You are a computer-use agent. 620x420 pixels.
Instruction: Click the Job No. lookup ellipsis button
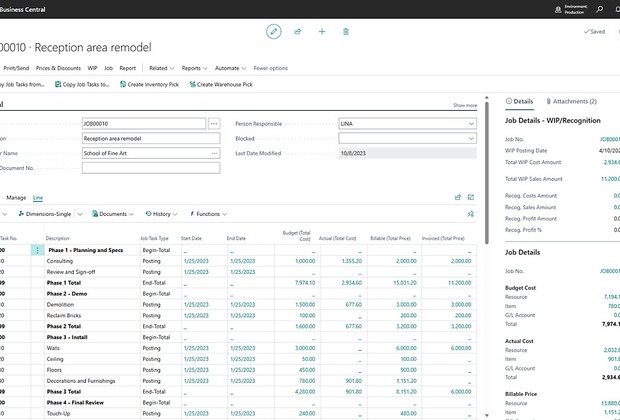click(x=214, y=124)
